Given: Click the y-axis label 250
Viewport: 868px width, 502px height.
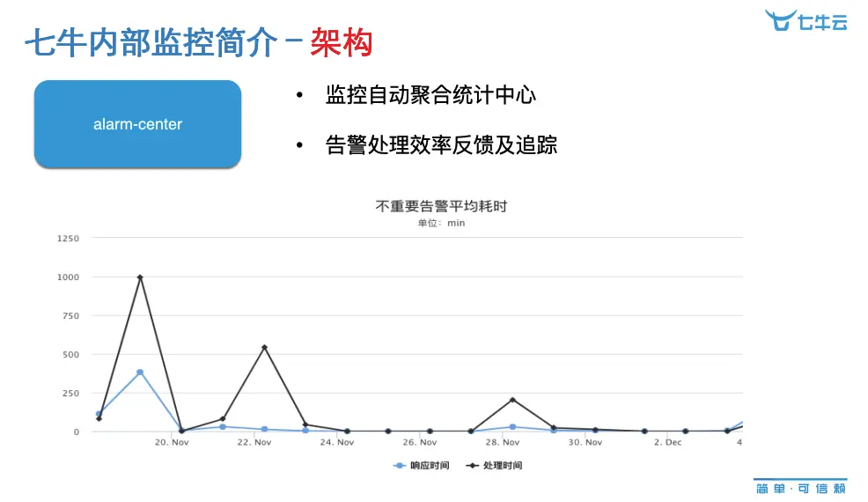Looking at the screenshot, I should [x=70, y=394].
